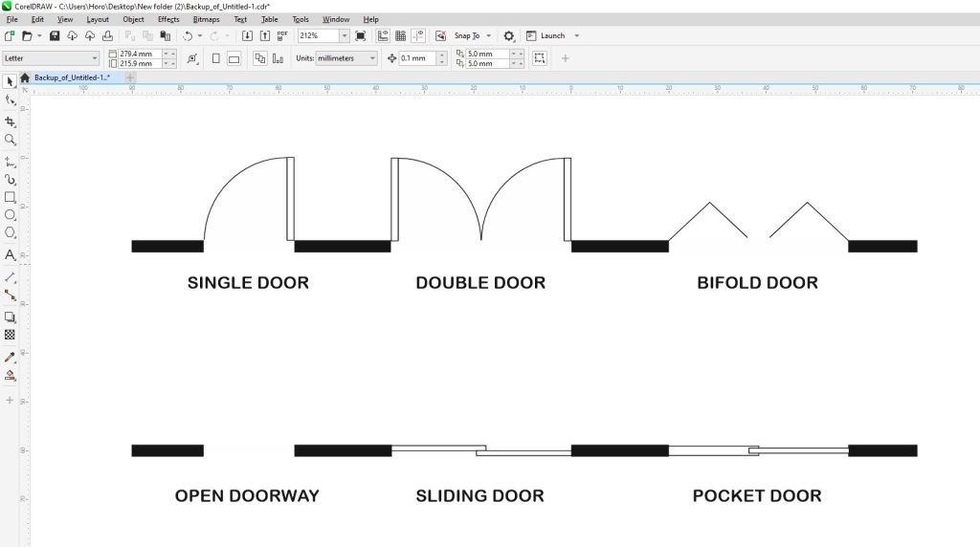Click the Import icon
980x547 pixels.
point(247,36)
